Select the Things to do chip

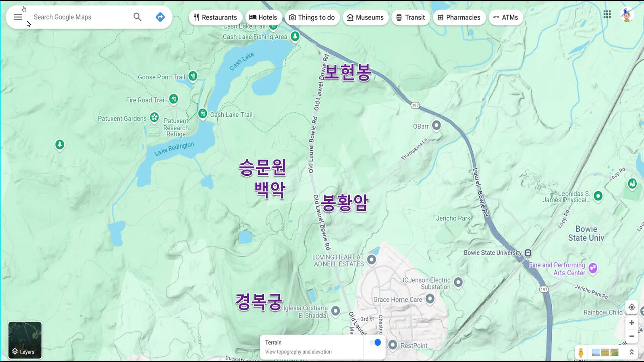[312, 17]
